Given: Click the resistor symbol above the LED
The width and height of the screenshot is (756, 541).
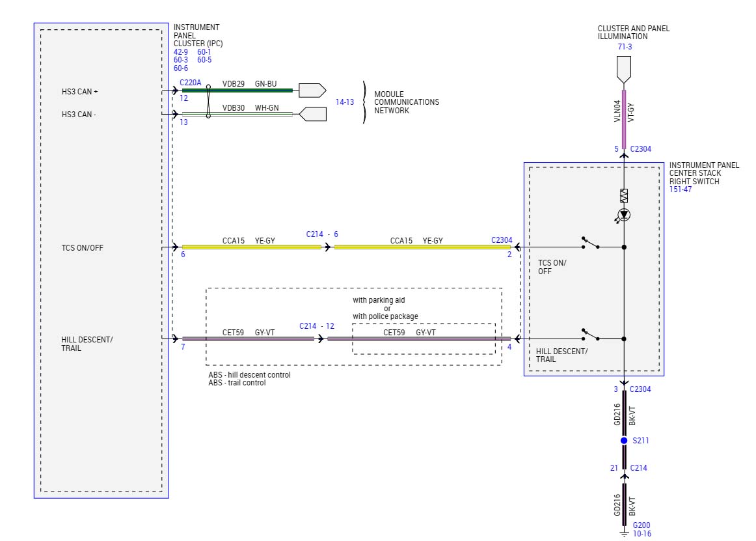Looking at the screenshot, I should click(624, 195).
